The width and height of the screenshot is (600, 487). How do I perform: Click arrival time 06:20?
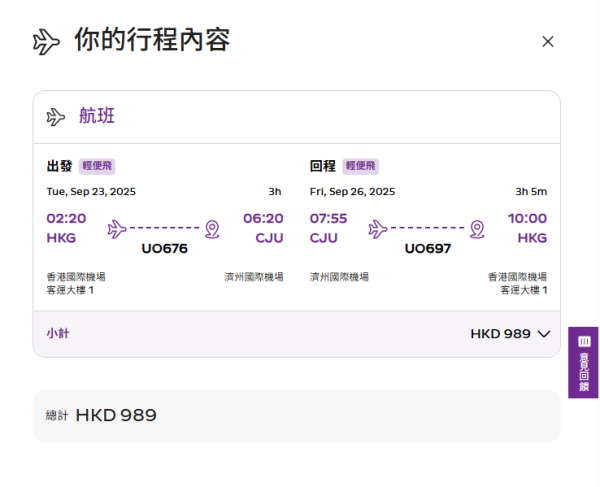coord(263,218)
